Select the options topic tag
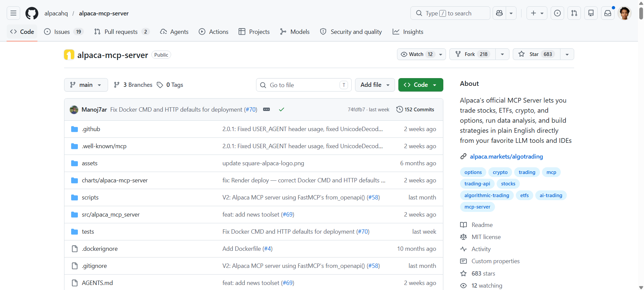The width and height of the screenshot is (644, 290). 473,172
